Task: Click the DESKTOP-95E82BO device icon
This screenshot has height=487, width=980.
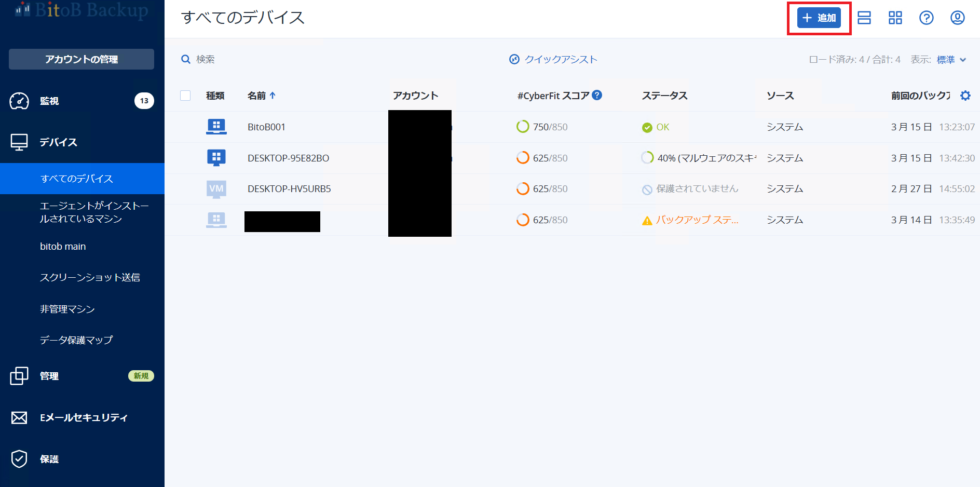Action: 216,158
